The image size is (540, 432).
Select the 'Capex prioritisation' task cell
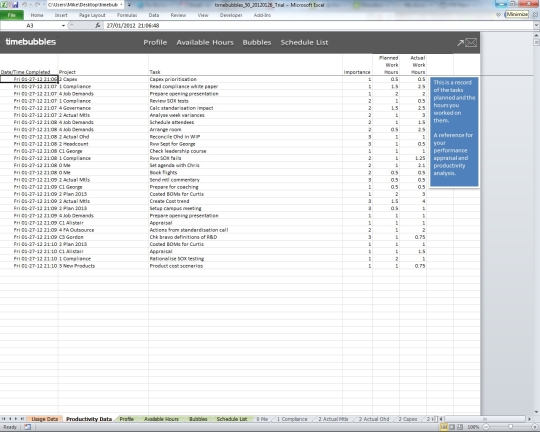(x=245, y=79)
